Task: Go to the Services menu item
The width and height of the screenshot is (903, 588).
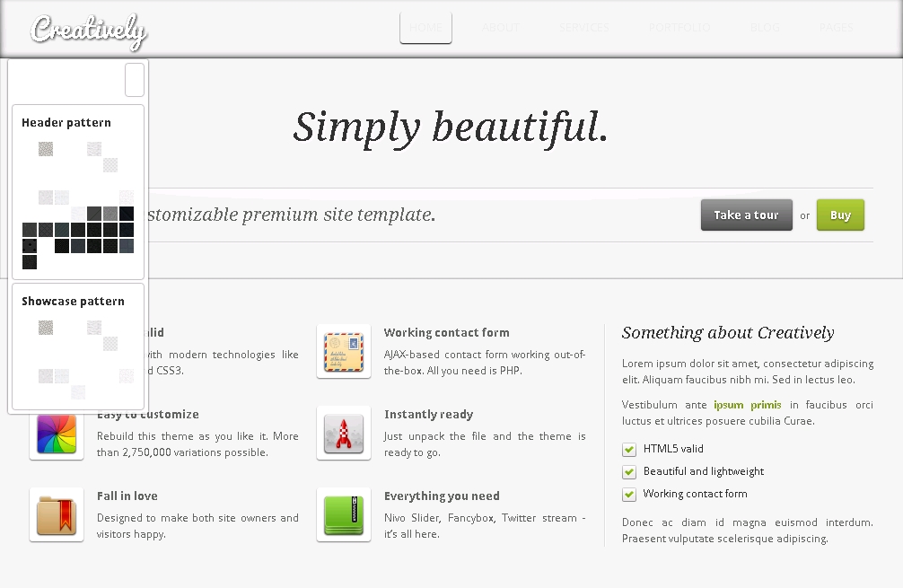Action: 584,28
